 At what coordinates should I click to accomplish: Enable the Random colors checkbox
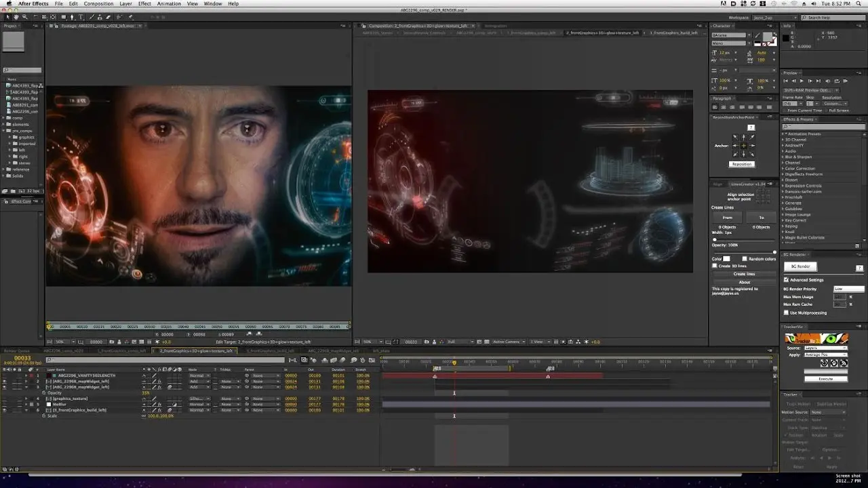(745, 259)
